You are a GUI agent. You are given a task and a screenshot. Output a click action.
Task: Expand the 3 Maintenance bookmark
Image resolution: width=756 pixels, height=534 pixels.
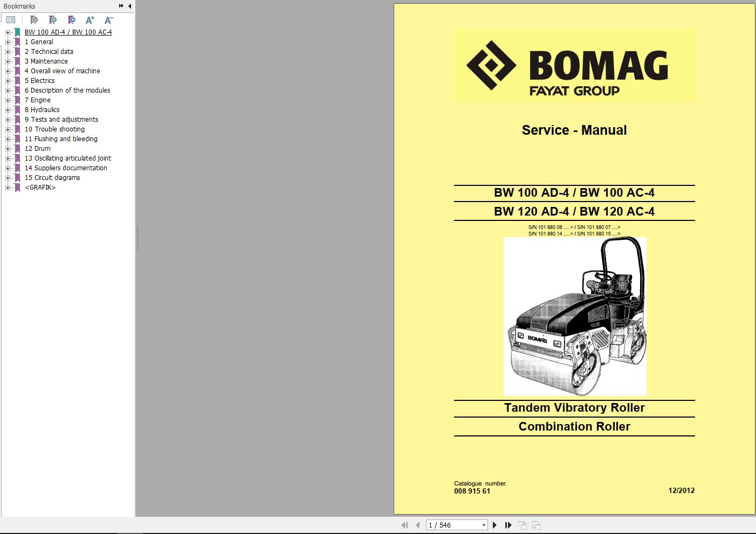pyautogui.click(x=8, y=61)
